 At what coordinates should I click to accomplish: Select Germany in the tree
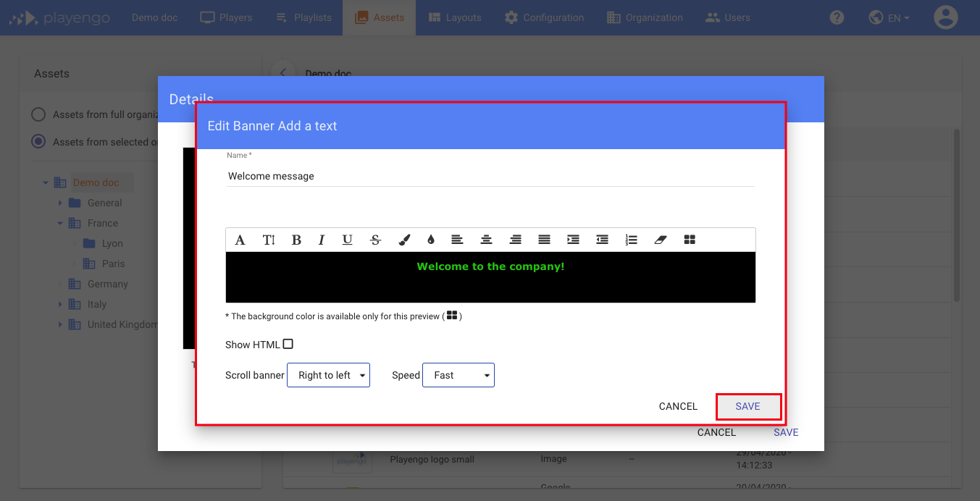107,284
